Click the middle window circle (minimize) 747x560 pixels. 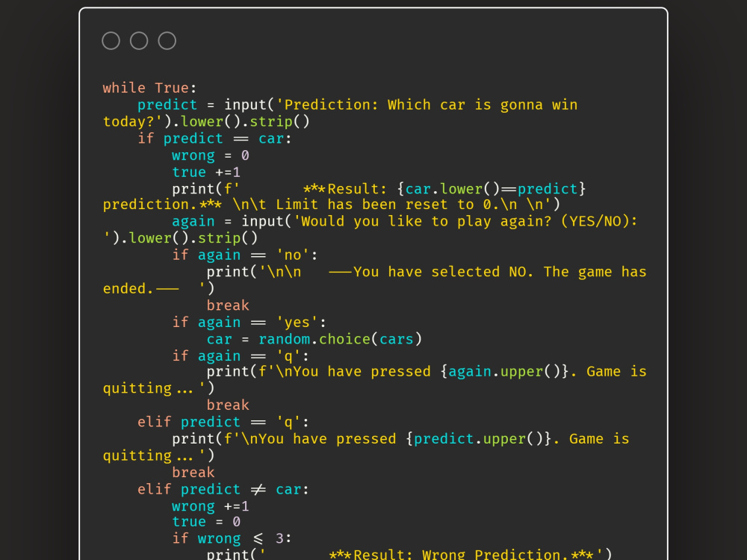[139, 41]
